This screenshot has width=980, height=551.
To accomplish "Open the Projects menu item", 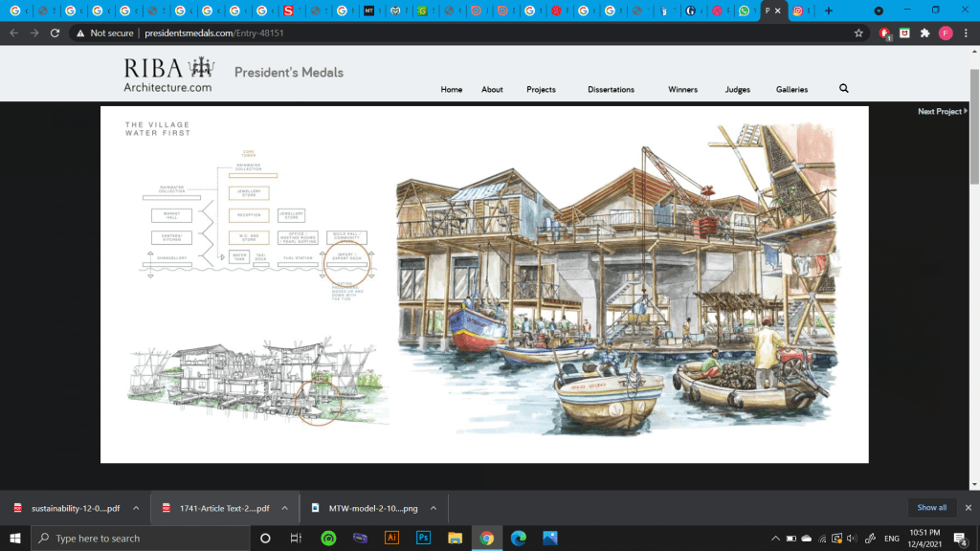I will point(541,90).
